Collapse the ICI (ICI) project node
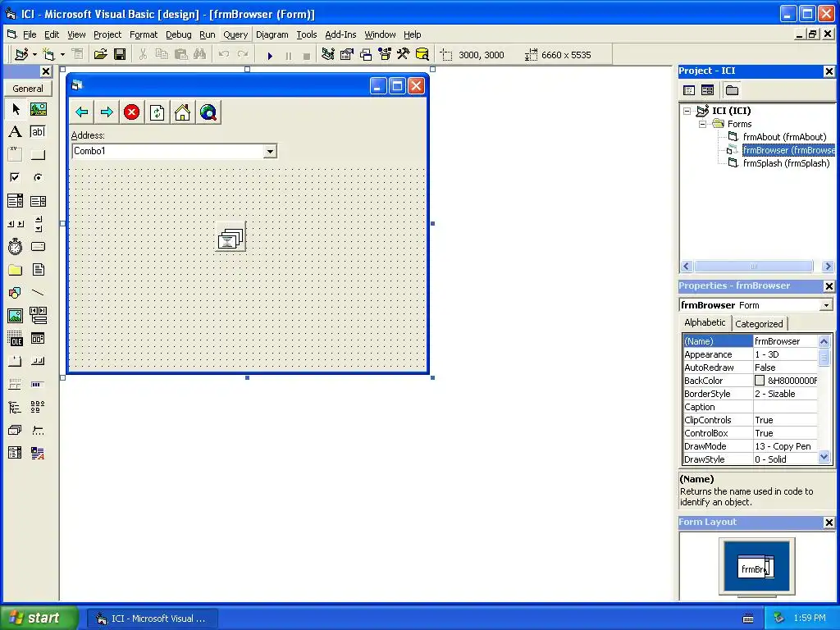 pos(687,112)
